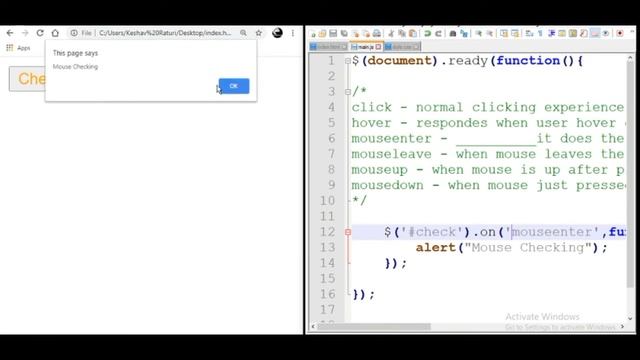Click the Paste clipboard icon

point(413,33)
